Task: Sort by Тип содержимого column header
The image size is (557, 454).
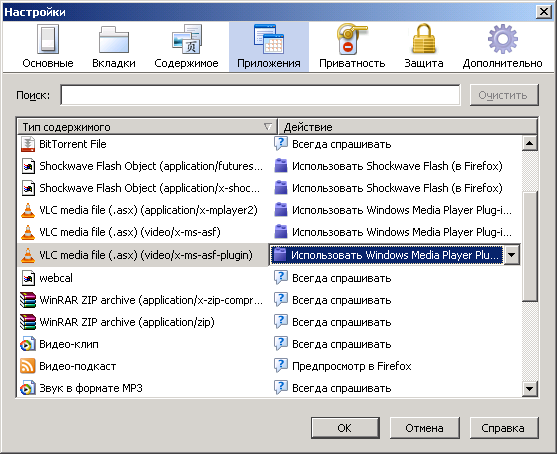Action: click(x=147, y=127)
